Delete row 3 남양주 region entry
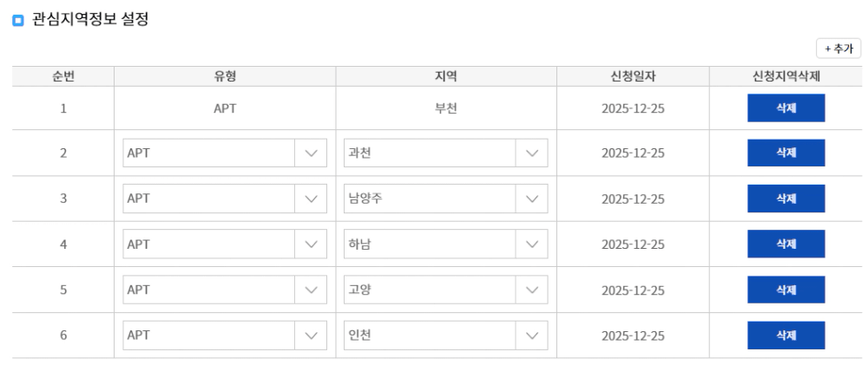 click(x=786, y=199)
